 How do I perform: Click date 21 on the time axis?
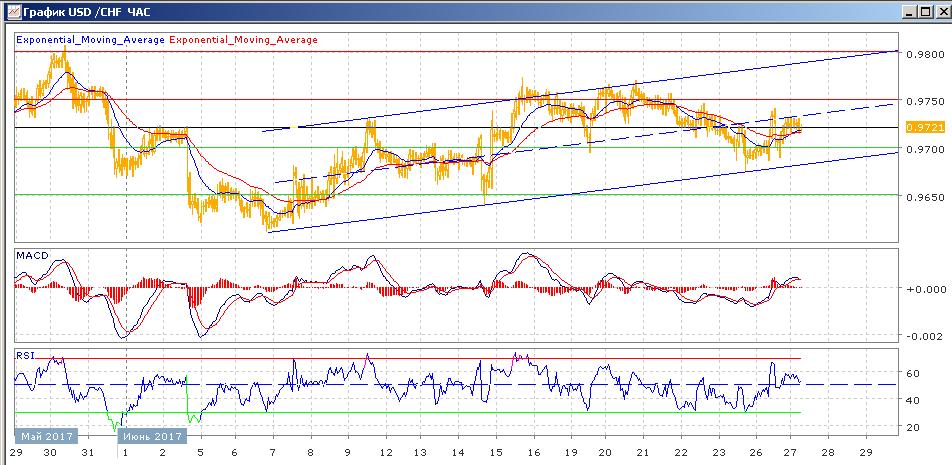(643, 453)
